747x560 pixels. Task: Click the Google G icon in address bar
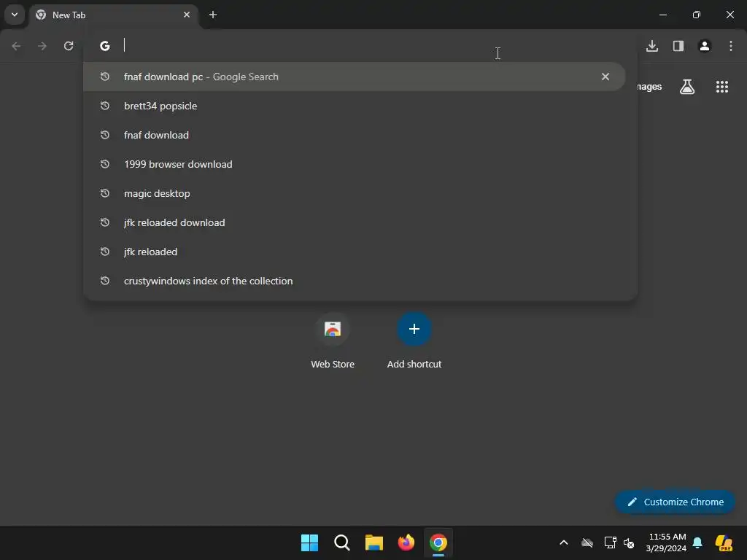coord(105,46)
